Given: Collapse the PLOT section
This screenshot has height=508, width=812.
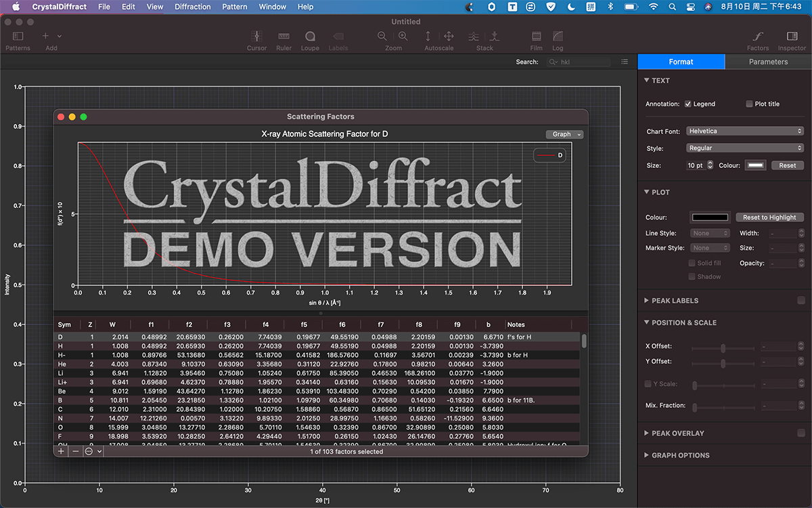Looking at the screenshot, I should point(646,192).
